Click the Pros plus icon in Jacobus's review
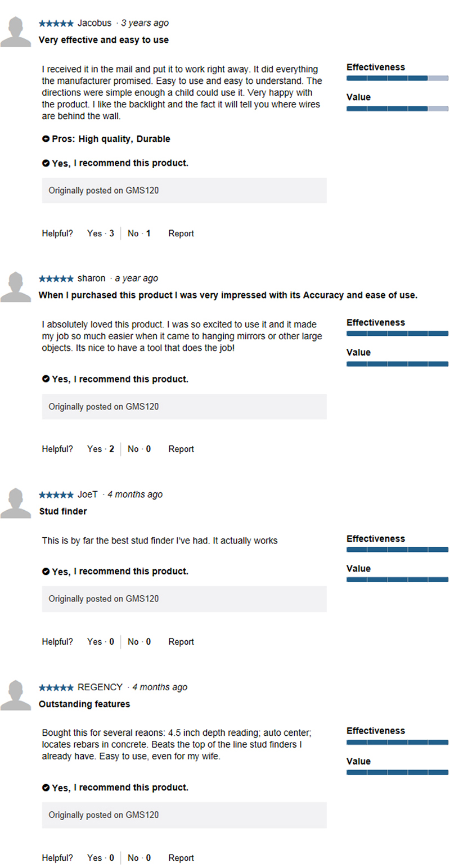The width and height of the screenshot is (450, 868). tap(46, 139)
